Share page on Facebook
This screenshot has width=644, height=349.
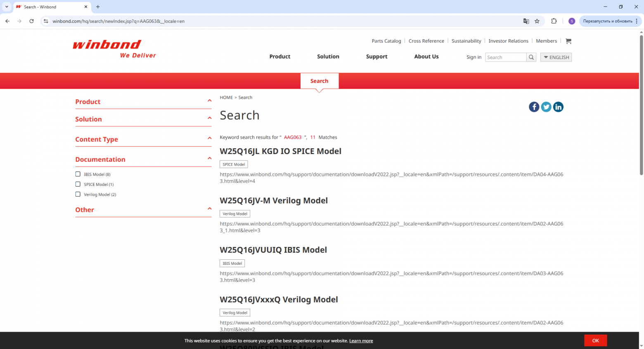pyautogui.click(x=534, y=107)
